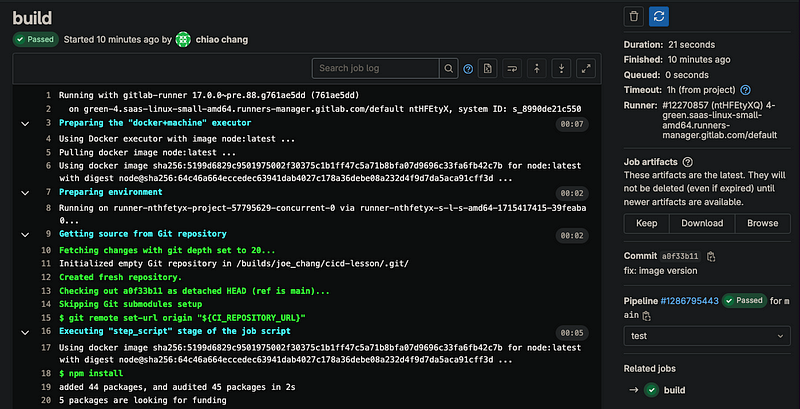This screenshot has width=800, height=409.
Task: Click the search magnifier icon in job log
Action: coord(449,69)
